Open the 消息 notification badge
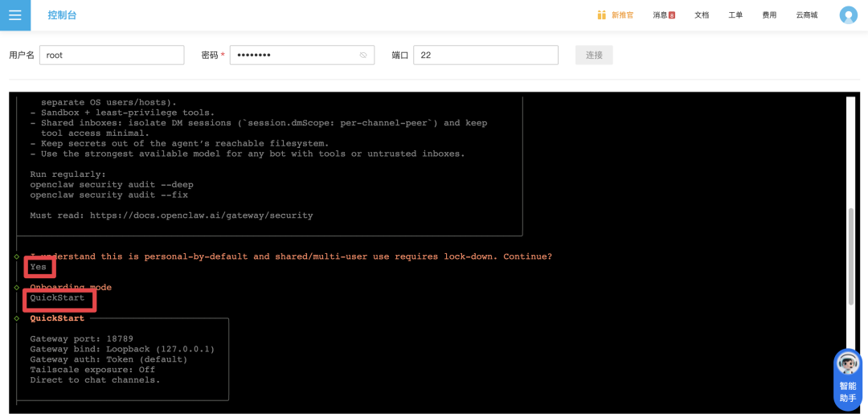Viewport: 868px width, 414px height. pyautogui.click(x=671, y=15)
